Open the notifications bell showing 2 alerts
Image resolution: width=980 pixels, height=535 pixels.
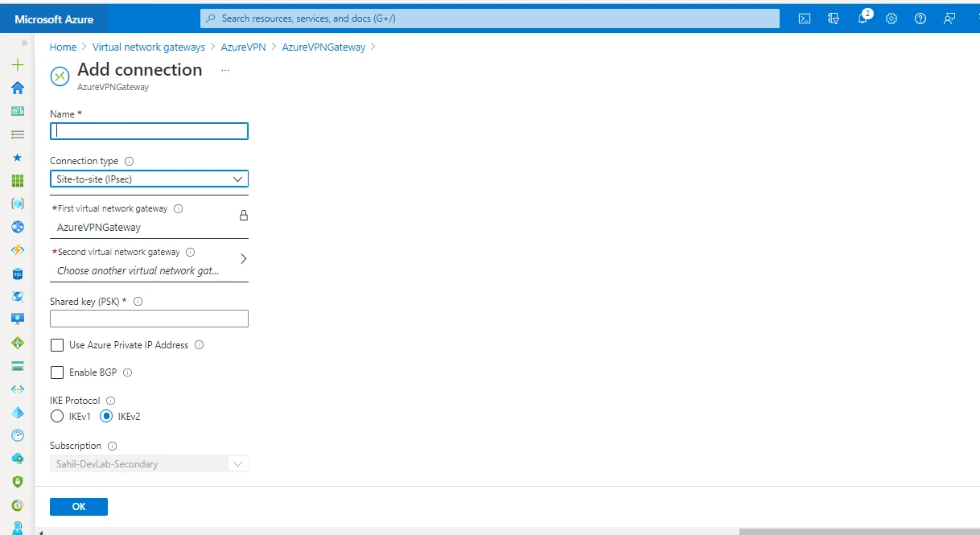click(x=862, y=19)
